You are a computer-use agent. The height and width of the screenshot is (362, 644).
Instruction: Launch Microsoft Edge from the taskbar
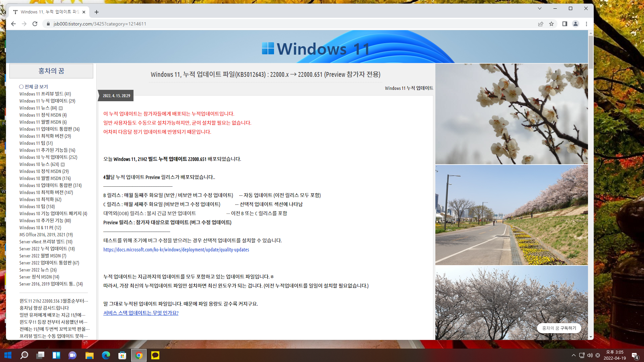(106, 355)
